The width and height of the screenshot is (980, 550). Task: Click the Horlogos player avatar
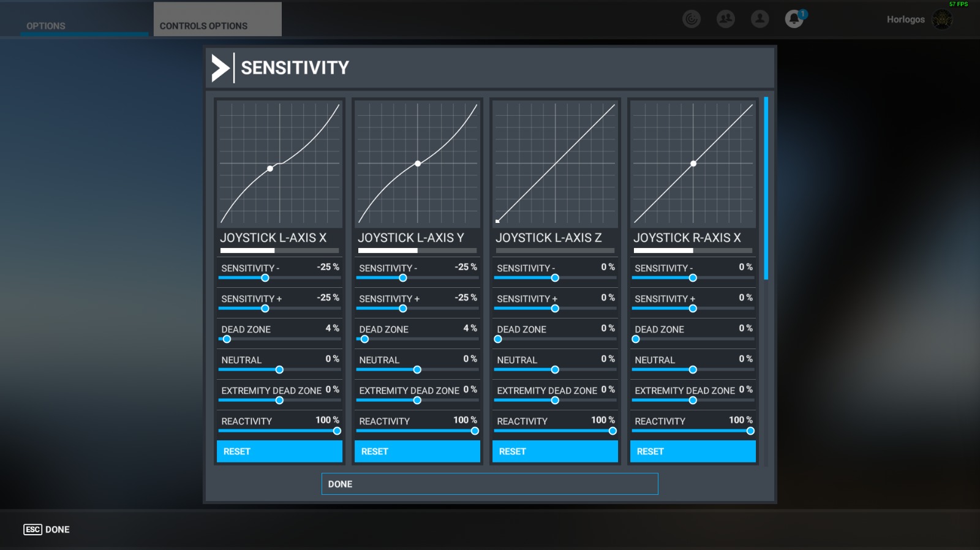(941, 20)
